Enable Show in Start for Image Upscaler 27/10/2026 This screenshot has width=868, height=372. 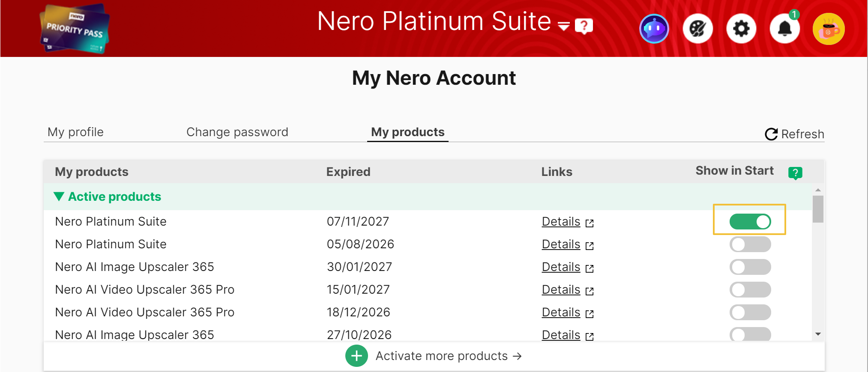click(750, 334)
